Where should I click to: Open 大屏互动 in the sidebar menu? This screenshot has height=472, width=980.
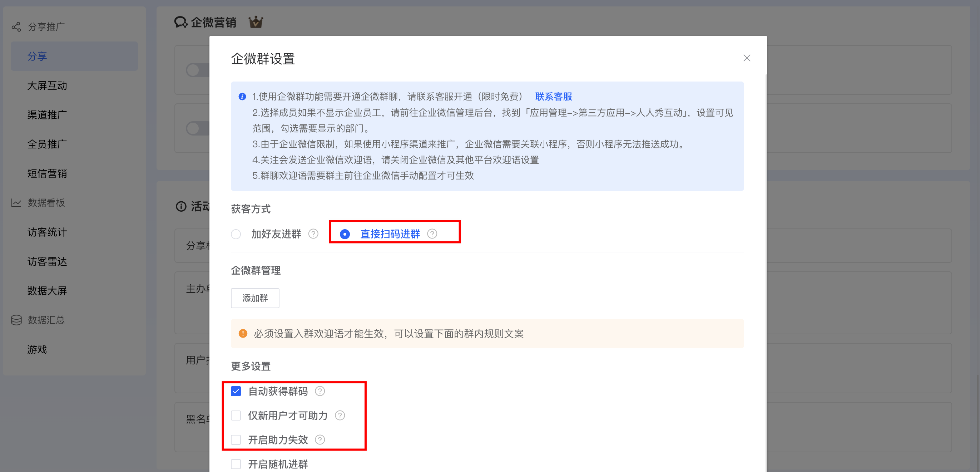coord(47,86)
